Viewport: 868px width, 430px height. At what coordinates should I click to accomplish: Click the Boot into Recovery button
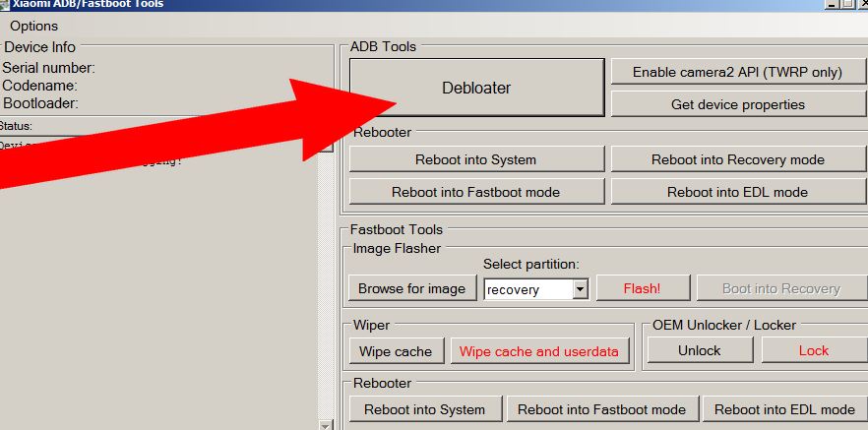coord(781,288)
